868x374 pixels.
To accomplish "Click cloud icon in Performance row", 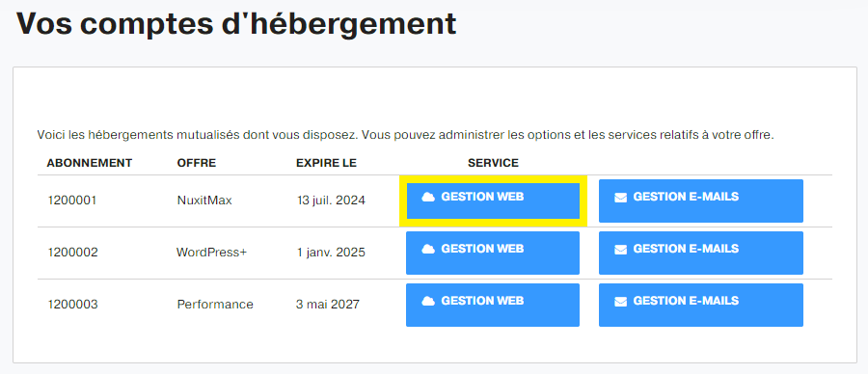I will (428, 301).
